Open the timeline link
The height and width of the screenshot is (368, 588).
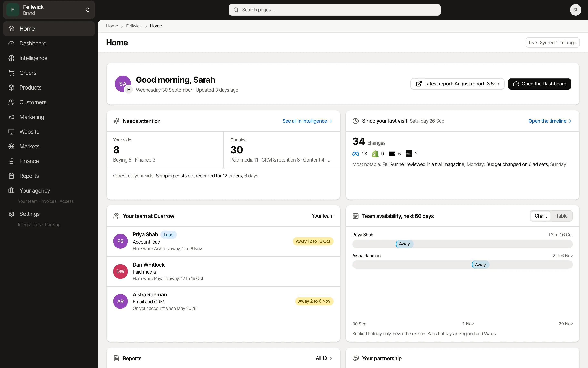(550, 121)
